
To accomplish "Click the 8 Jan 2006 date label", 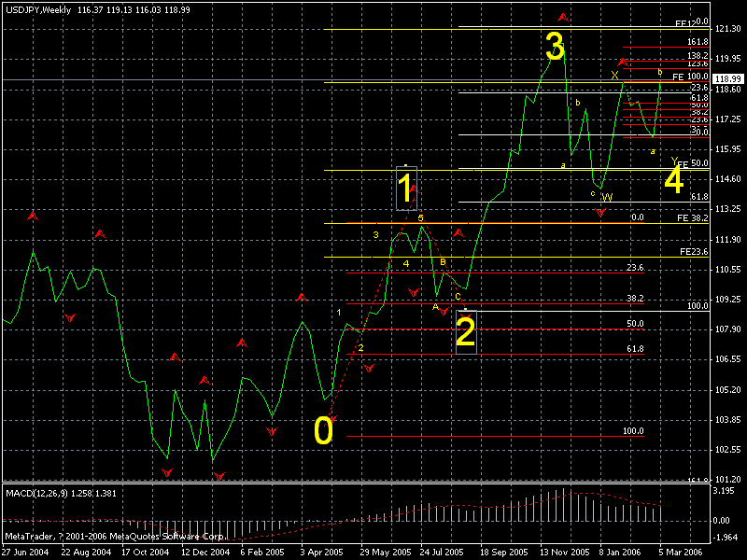I will tap(620, 553).
